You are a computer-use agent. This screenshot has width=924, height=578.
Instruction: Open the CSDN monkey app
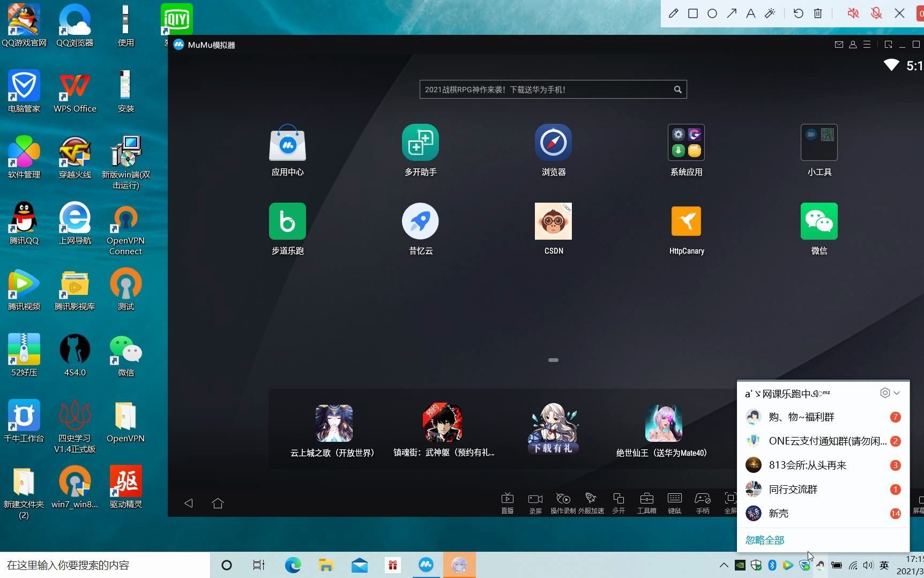pyautogui.click(x=553, y=221)
